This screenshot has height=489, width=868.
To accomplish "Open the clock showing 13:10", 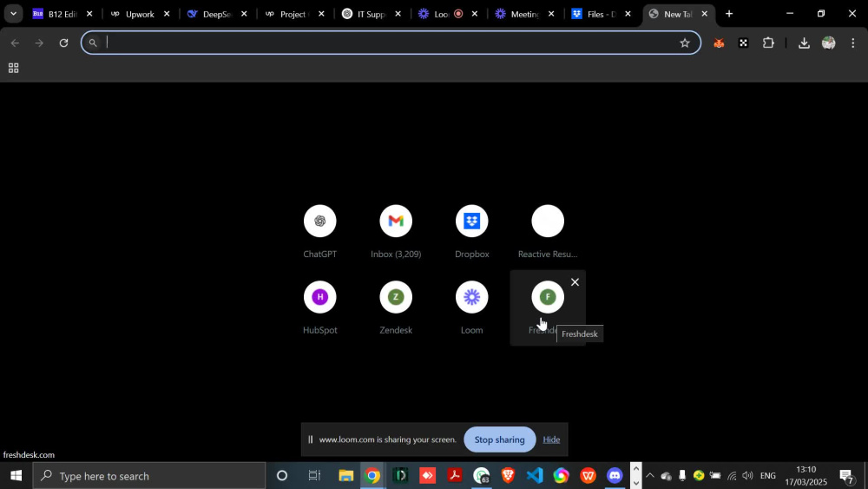I will tap(806, 476).
